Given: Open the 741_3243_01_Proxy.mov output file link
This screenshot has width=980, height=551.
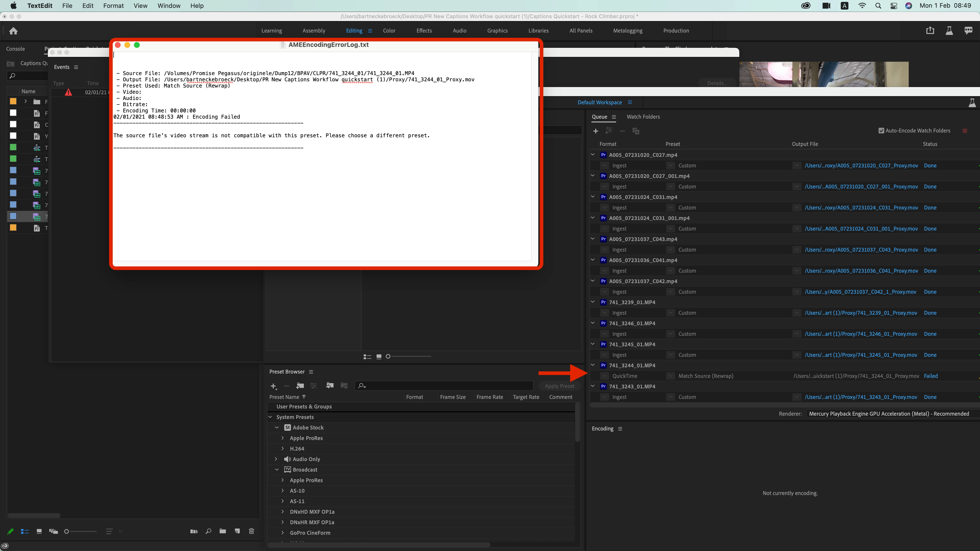Looking at the screenshot, I should coord(861,397).
